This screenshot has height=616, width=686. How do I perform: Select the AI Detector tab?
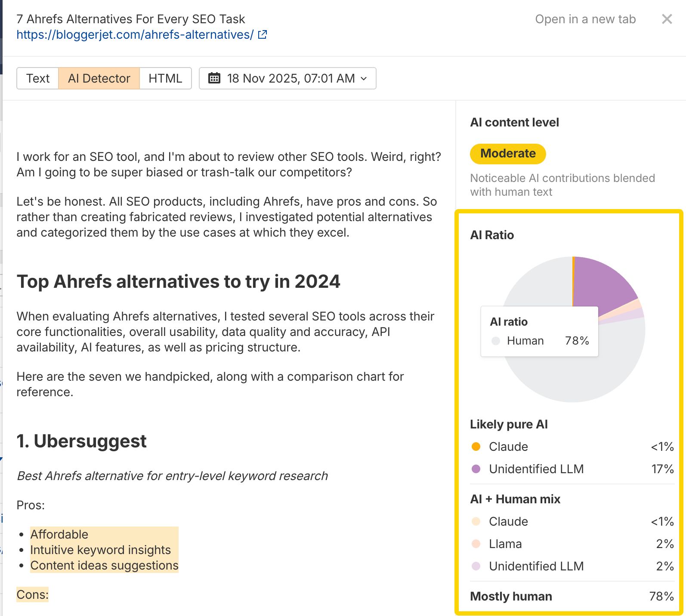(x=99, y=78)
